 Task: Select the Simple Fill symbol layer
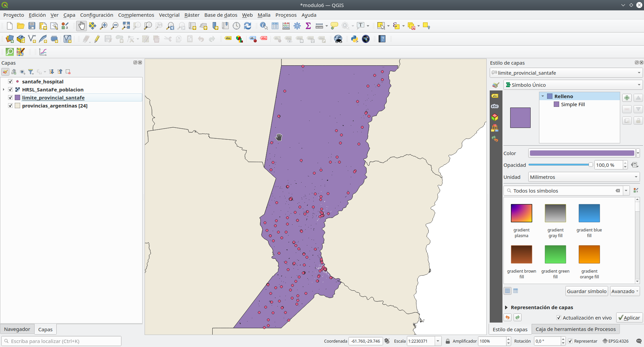tap(573, 104)
